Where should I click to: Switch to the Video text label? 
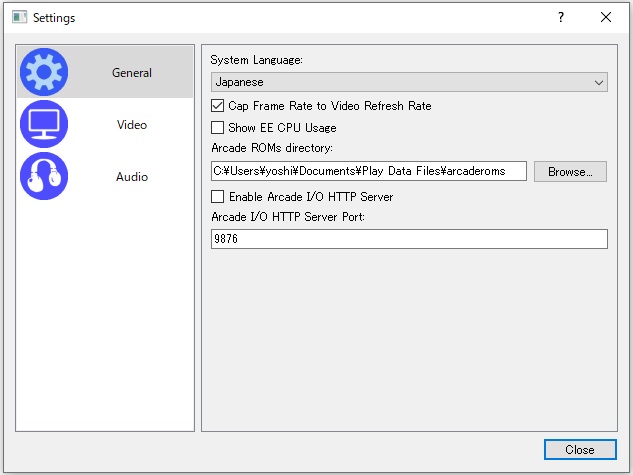click(132, 125)
